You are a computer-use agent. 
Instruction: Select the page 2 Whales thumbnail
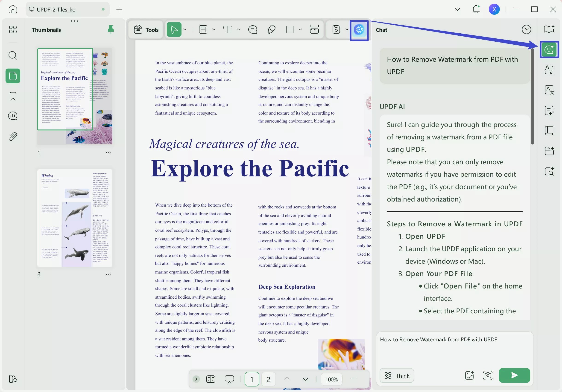pyautogui.click(x=75, y=218)
